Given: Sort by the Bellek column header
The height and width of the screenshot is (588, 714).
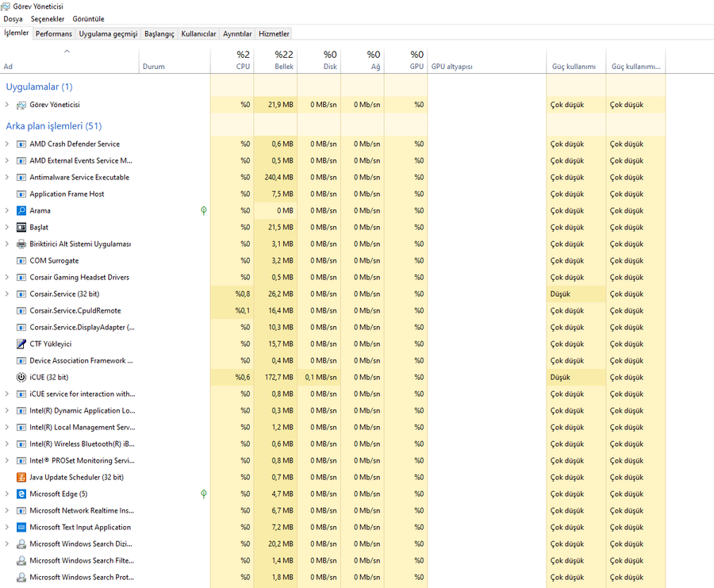Looking at the screenshot, I should click(275, 60).
